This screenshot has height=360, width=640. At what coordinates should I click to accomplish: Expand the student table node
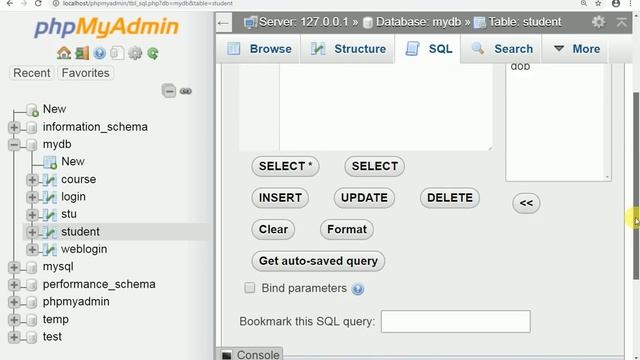tap(32, 232)
